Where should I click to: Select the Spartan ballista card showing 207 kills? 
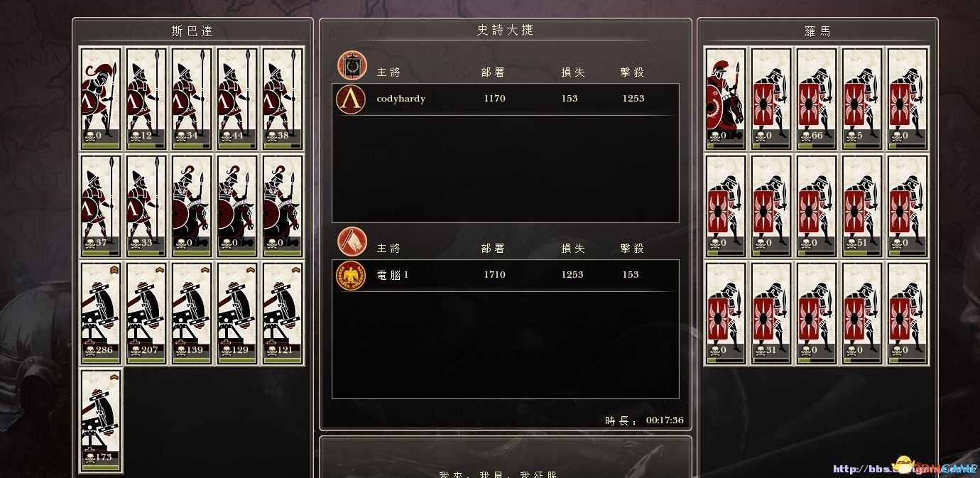(146, 313)
